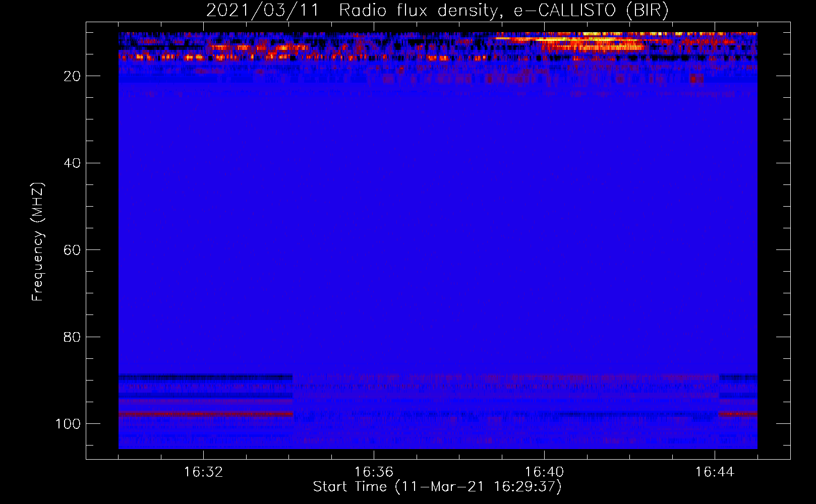Select the plot title with date 2021/03/11

[x=437, y=11]
